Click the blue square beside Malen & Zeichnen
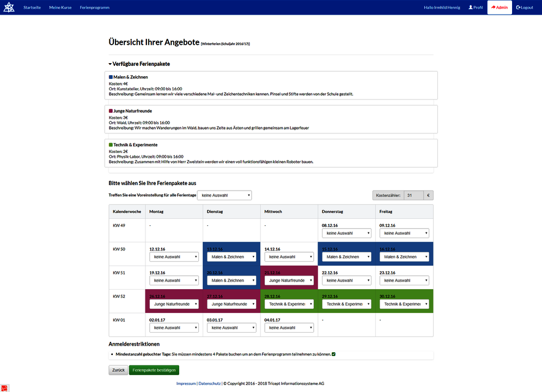Image resolution: width=542 pixels, height=392 pixels. (x=112, y=77)
